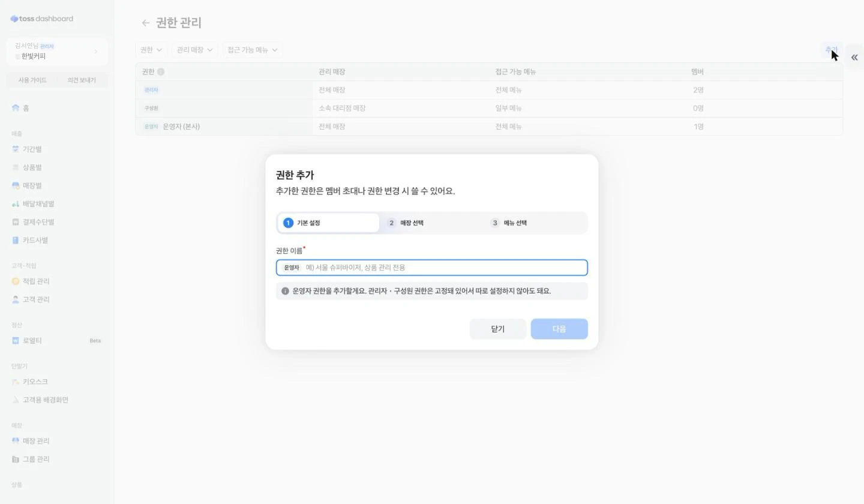Screen dimensions: 864x504
Task: Click the scooter icon beside 배달채널별
Action: 16,204
